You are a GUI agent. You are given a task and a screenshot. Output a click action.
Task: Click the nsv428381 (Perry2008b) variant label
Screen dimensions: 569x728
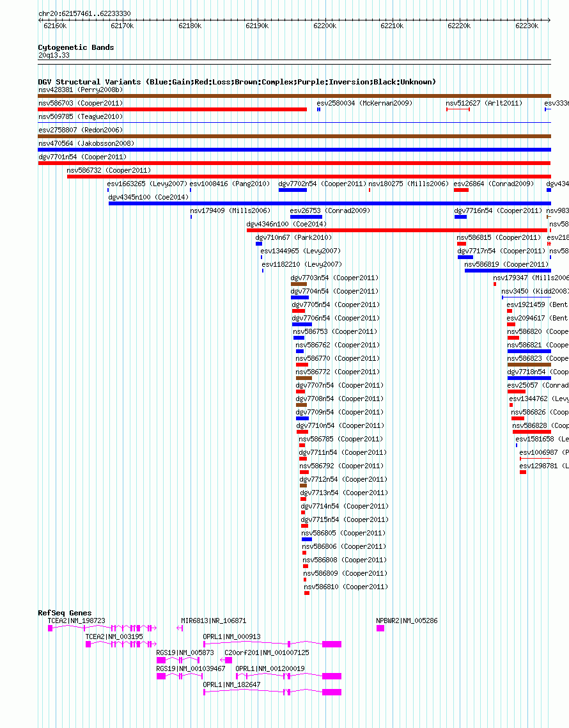(x=81, y=90)
